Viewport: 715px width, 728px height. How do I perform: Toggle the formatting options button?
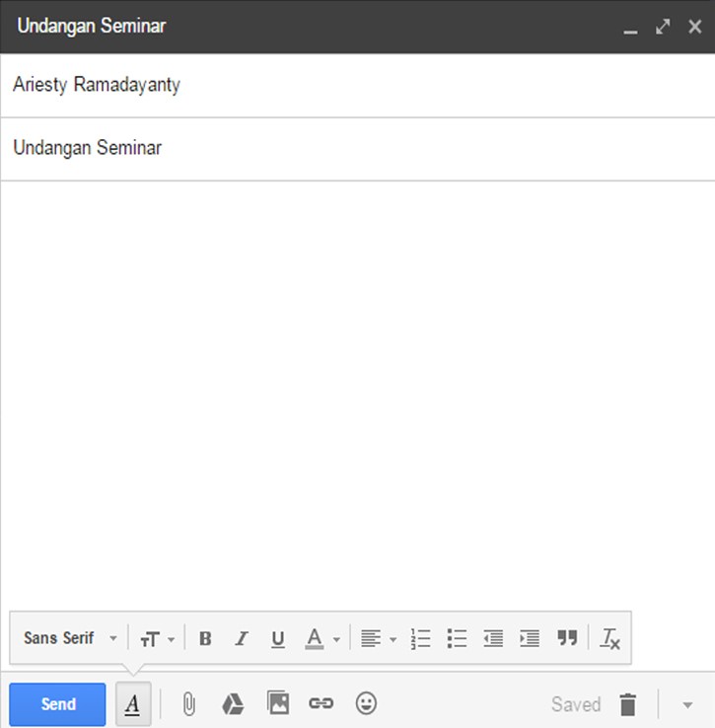click(133, 704)
